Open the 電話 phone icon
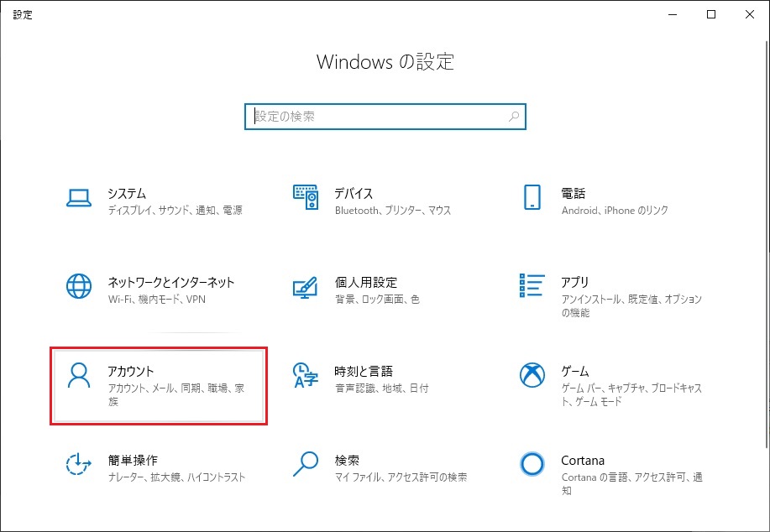 tap(532, 197)
